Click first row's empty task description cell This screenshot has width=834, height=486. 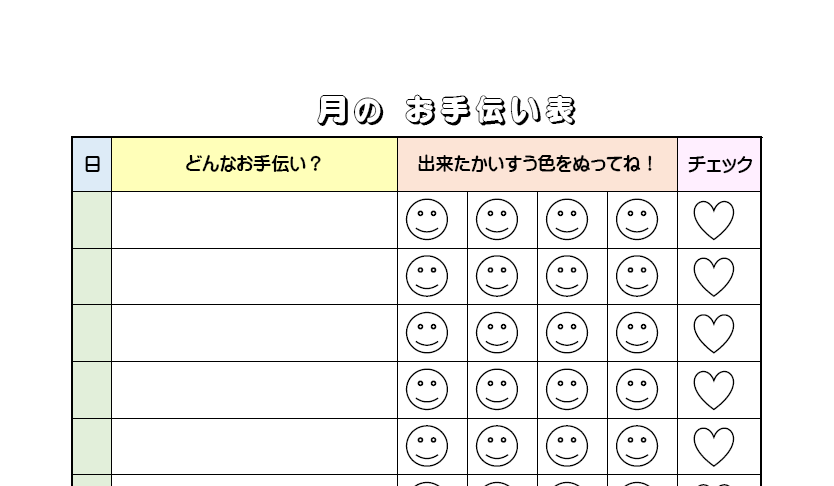coord(254,220)
